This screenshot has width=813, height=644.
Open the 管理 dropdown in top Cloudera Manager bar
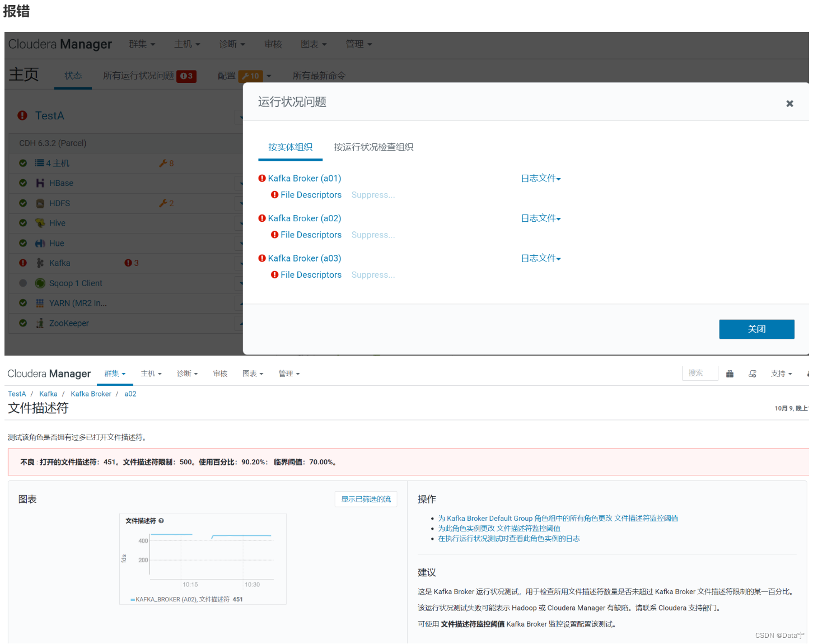coord(359,44)
